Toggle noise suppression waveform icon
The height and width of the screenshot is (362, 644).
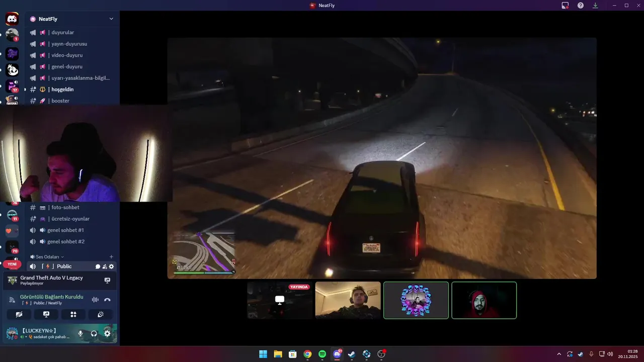click(95, 300)
